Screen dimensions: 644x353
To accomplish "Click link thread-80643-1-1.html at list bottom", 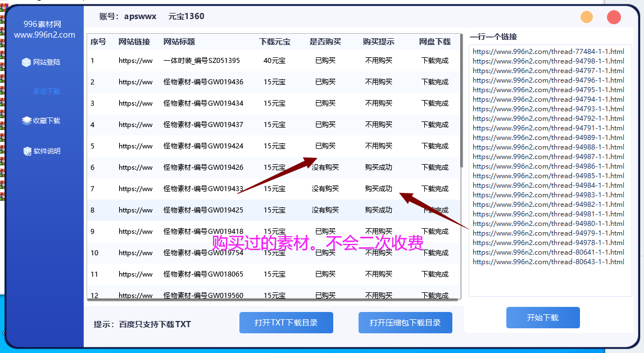I will [549, 261].
